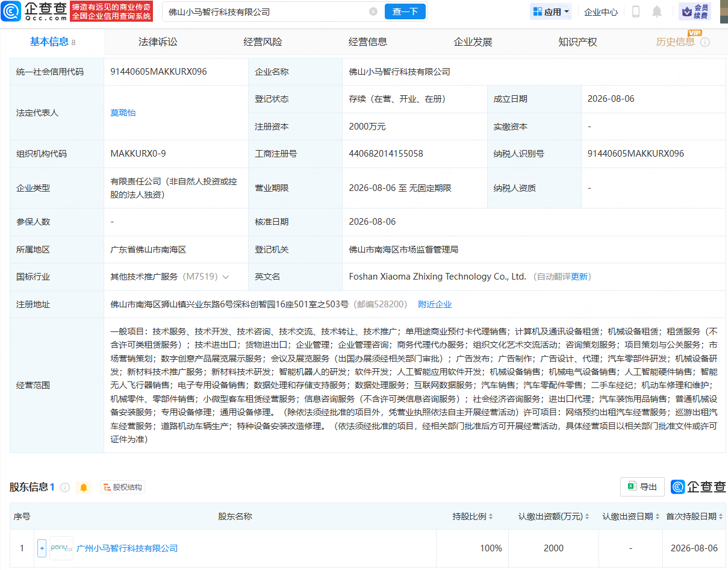The height and width of the screenshot is (570, 728).
Task: Switch to the 经营风险 tab
Action: pos(263,42)
